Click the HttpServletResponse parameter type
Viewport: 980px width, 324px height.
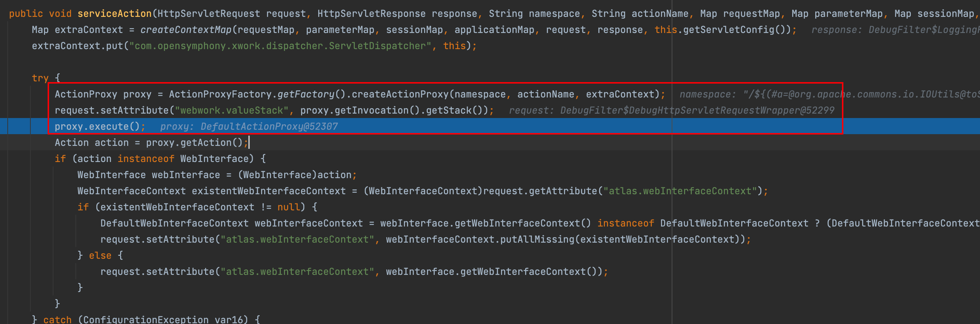point(371,14)
